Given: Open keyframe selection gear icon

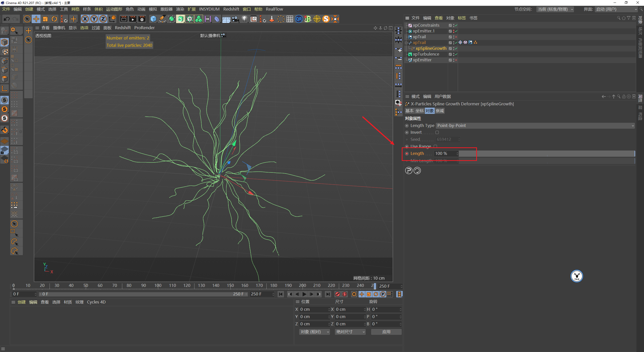Looking at the screenshot, I should pos(354,294).
